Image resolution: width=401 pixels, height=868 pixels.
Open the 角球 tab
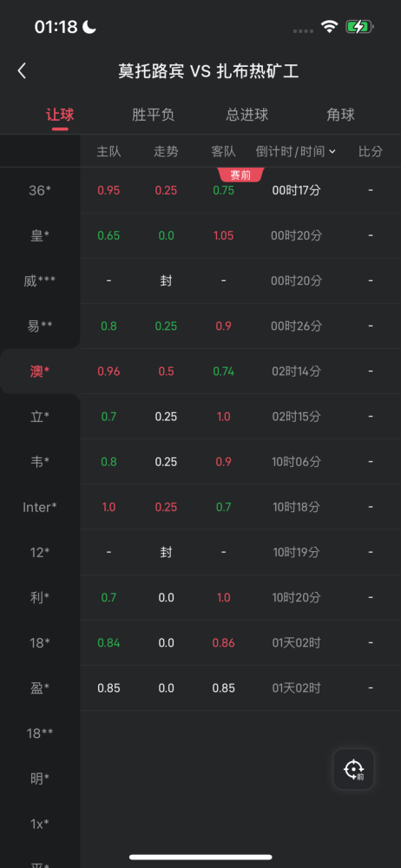[x=340, y=115]
